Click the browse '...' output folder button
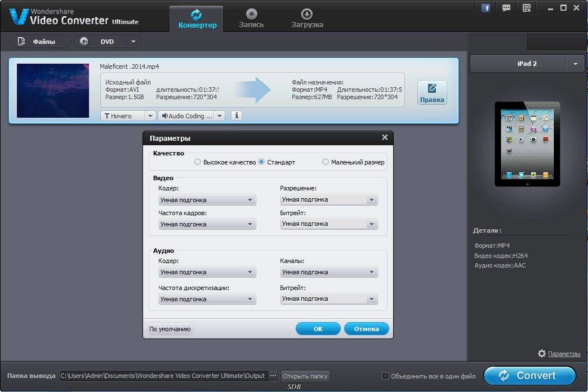 coord(273,376)
